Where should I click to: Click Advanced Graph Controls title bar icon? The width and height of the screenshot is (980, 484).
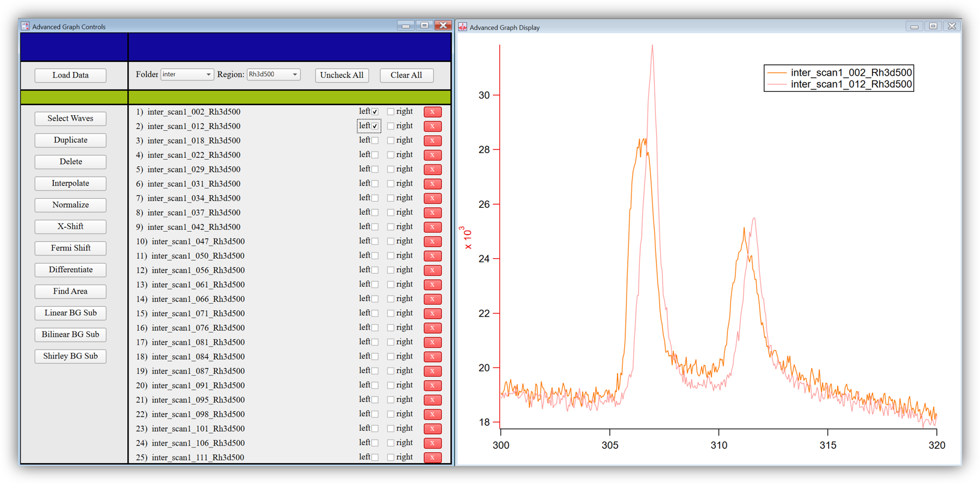point(25,26)
